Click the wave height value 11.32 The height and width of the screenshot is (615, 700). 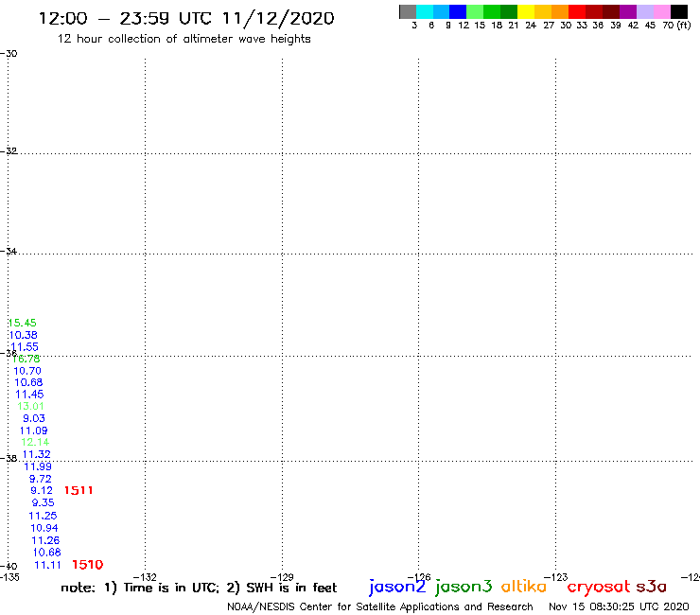37,454
